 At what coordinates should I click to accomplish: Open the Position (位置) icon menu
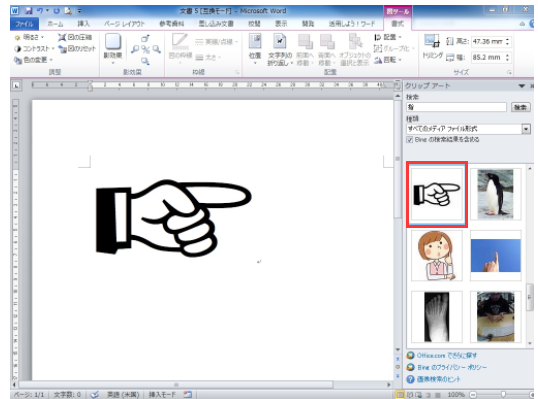click(255, 41)
